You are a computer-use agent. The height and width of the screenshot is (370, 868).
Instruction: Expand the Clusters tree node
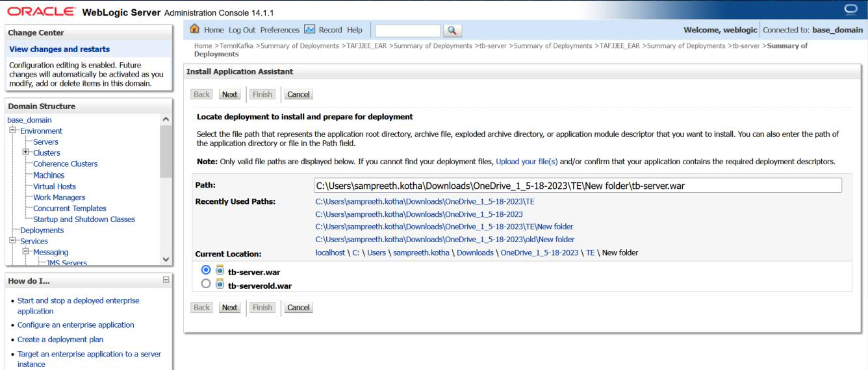click(x=25, y=153)
